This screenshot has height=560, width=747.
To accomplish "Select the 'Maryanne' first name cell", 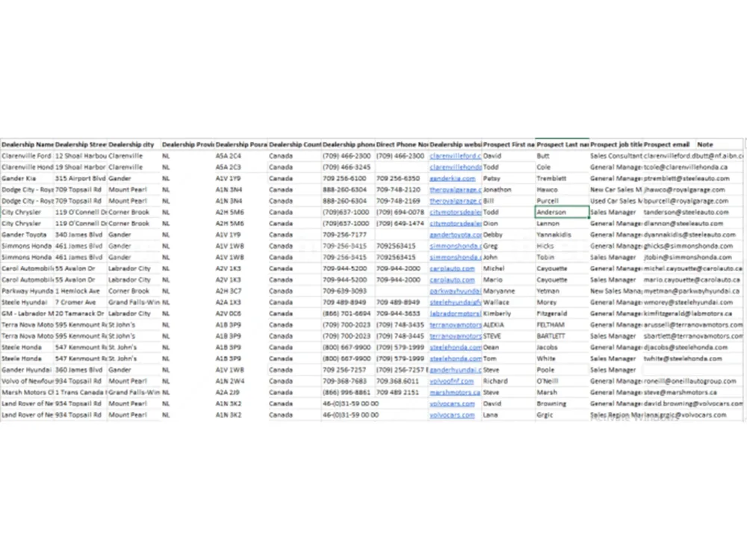I will click(508, 291).
